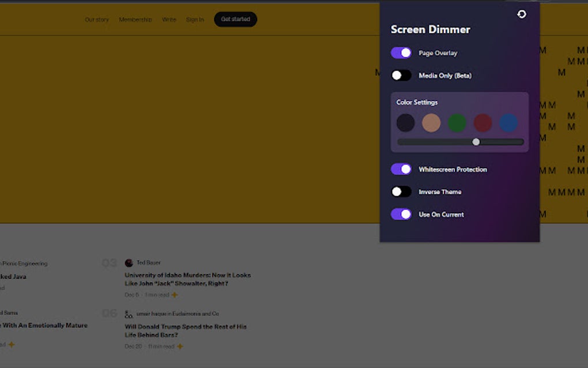Click the star icon after 'An Emotionally Mature' story
588x368 pixels.
(x=12, y=344)
